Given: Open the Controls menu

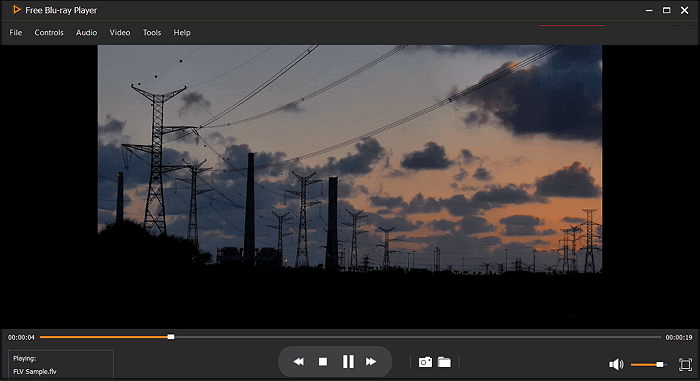Looking at the screenshot, I should pos(49,33).
